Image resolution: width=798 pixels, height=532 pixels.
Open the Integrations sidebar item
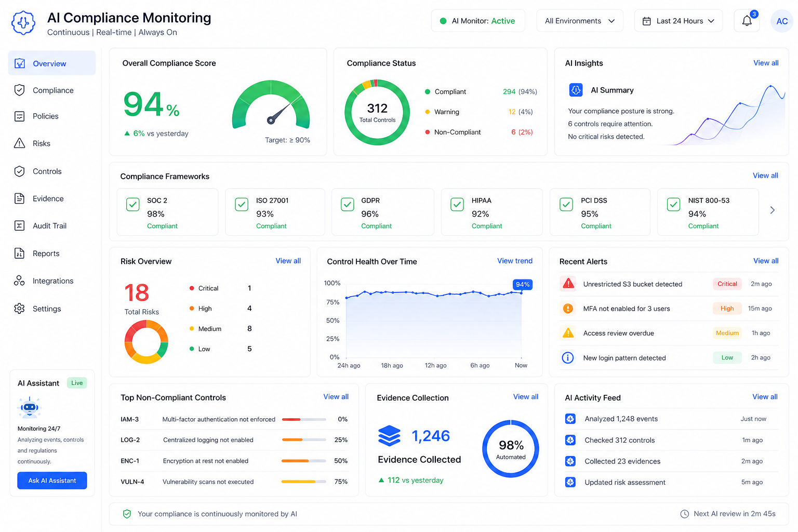tap(51, 281)
